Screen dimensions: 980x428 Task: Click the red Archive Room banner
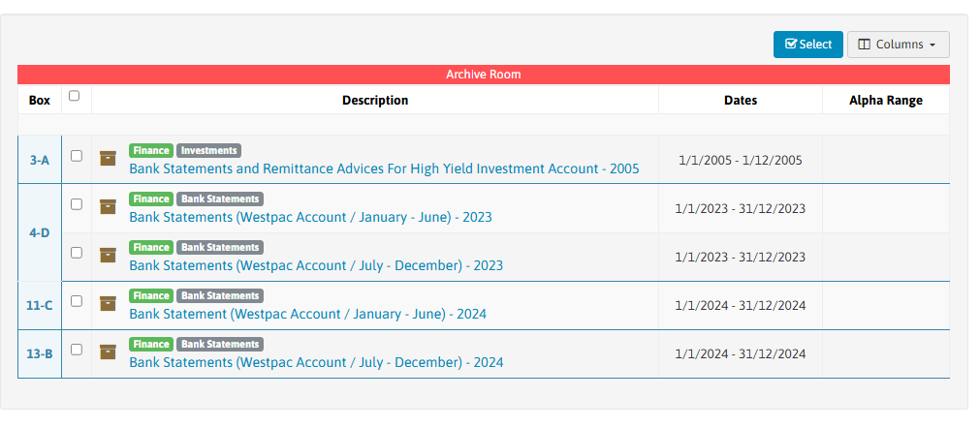click(483, 75)
